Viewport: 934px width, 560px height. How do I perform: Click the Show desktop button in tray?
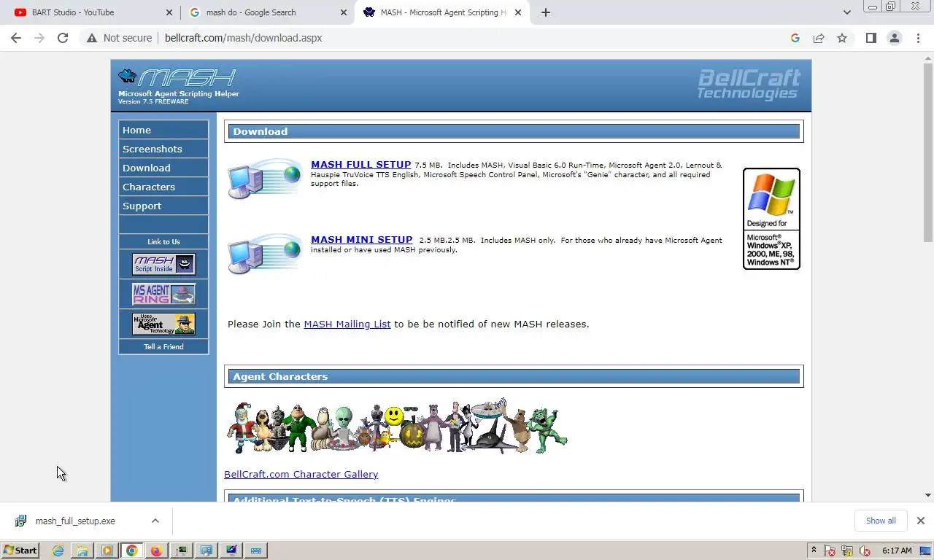[925, 551]
